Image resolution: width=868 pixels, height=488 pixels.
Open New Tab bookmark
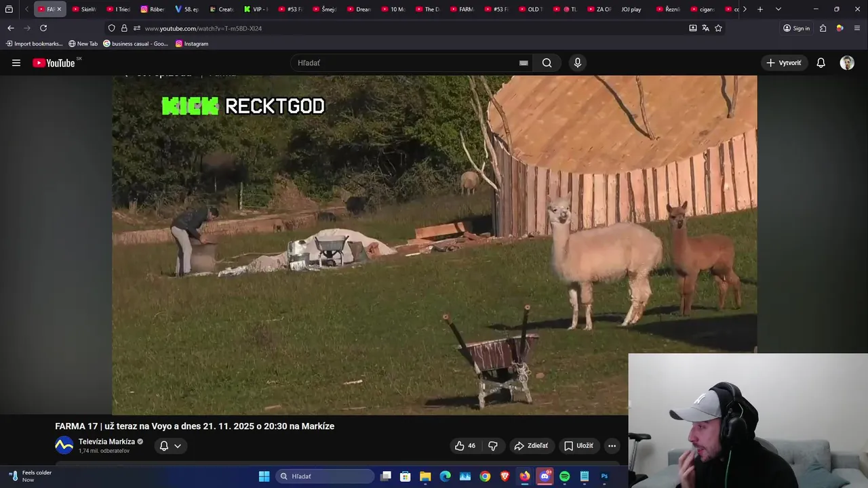click(x=83, y=43)
